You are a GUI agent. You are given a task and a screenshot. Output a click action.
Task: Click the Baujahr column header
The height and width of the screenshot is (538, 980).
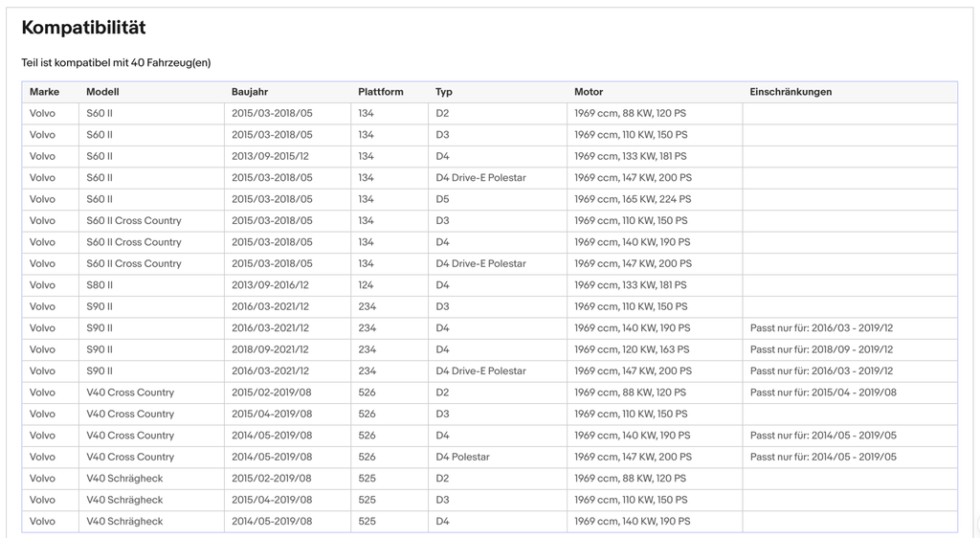[250, 92]
